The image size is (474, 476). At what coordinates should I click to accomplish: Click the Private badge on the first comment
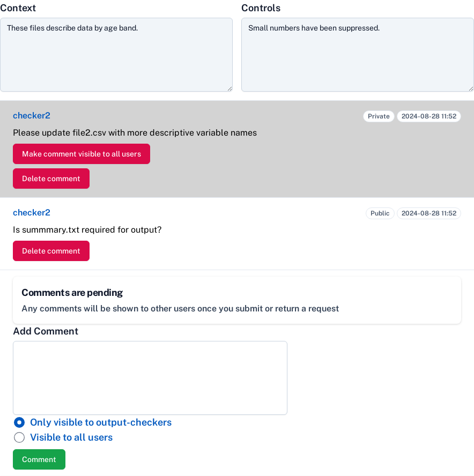pos(379,116)
